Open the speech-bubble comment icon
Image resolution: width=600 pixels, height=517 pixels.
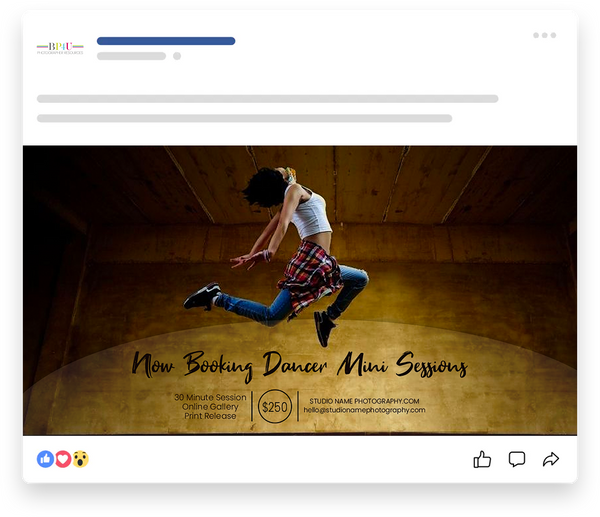(517, 459)
